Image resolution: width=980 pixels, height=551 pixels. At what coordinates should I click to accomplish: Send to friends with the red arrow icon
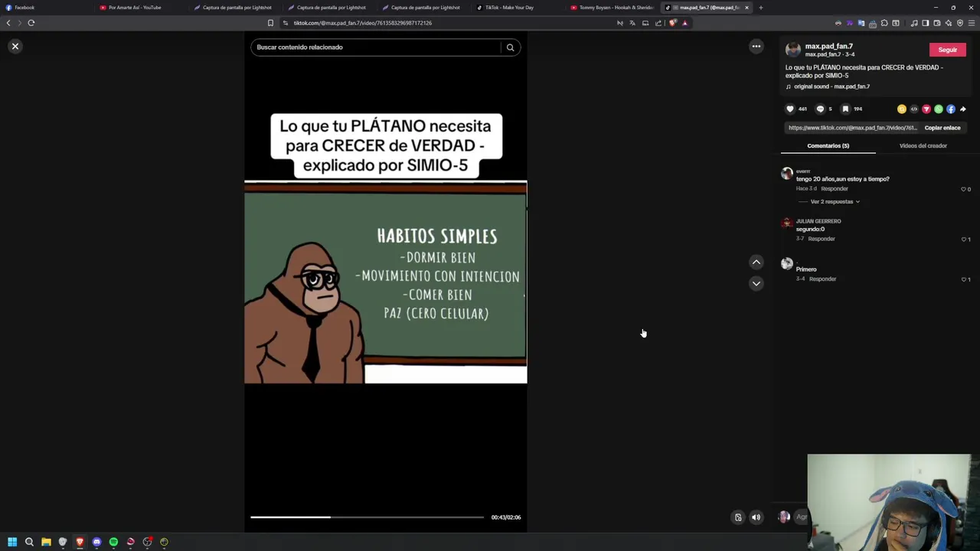[x=926, y=109]
